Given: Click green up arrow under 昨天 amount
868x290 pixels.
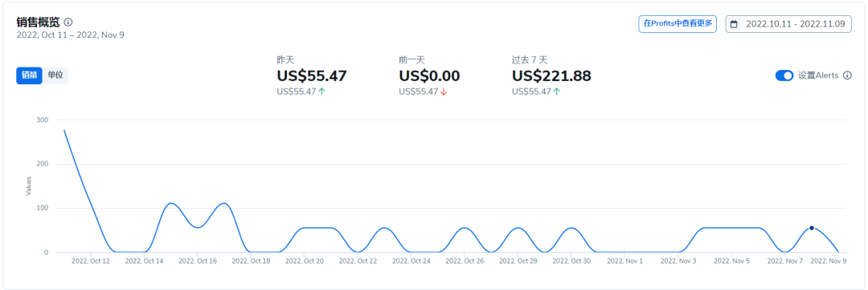Looking at the screenshot, I should (x=321, y=92).
